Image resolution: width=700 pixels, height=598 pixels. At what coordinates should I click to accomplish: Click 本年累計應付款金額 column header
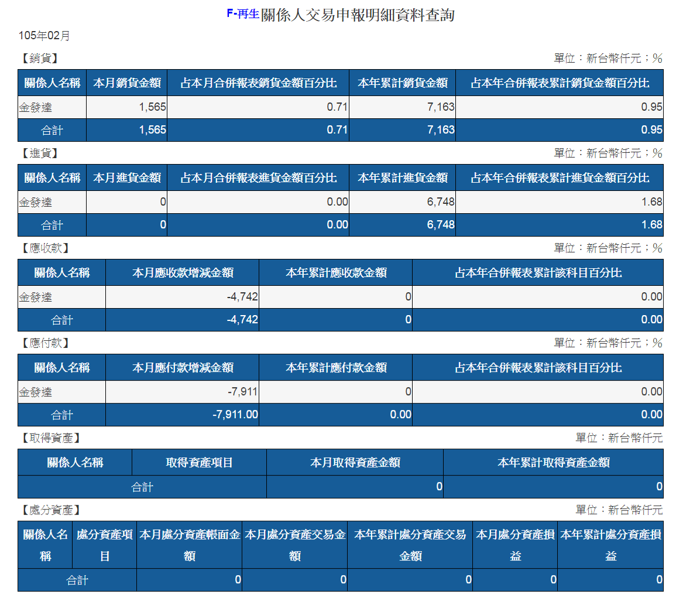point(336,368)
